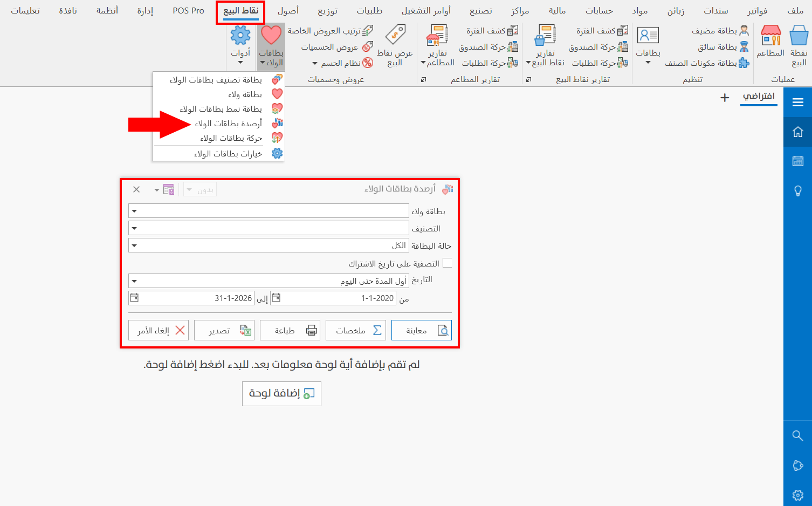Open كشف الفترة in restaurant reports group
The height and width of the screenshot is (506, 812).
[x=492, y=31]
